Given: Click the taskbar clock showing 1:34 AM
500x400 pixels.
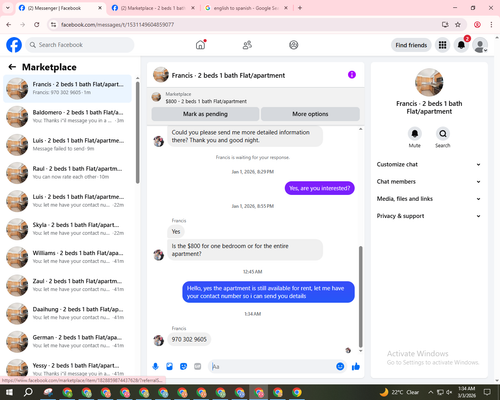Looking at the screenshot, I should (466, 392).
